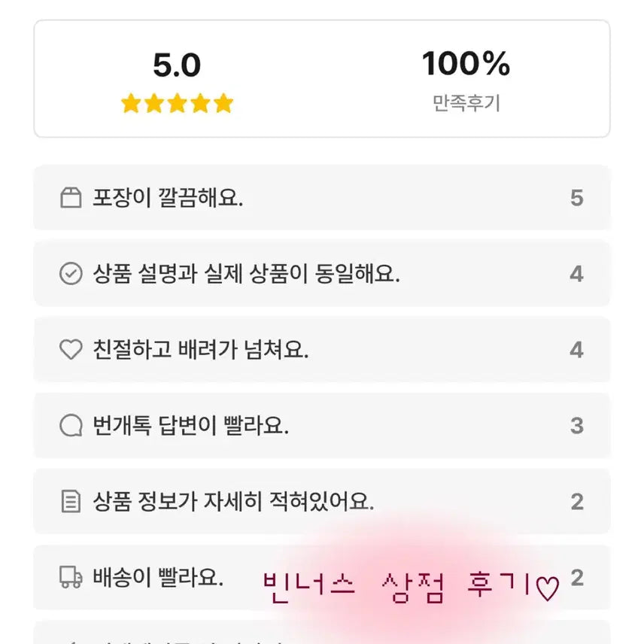Select the 포장이 깔끔해요 review text
Viewport: 644px width, 644px height.
click(x=168, y=199)
